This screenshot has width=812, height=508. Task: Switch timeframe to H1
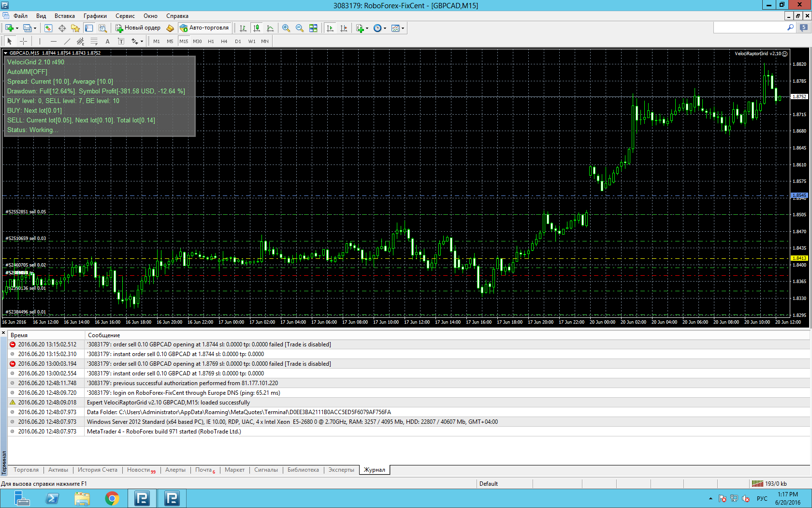(x=211, y=41)
